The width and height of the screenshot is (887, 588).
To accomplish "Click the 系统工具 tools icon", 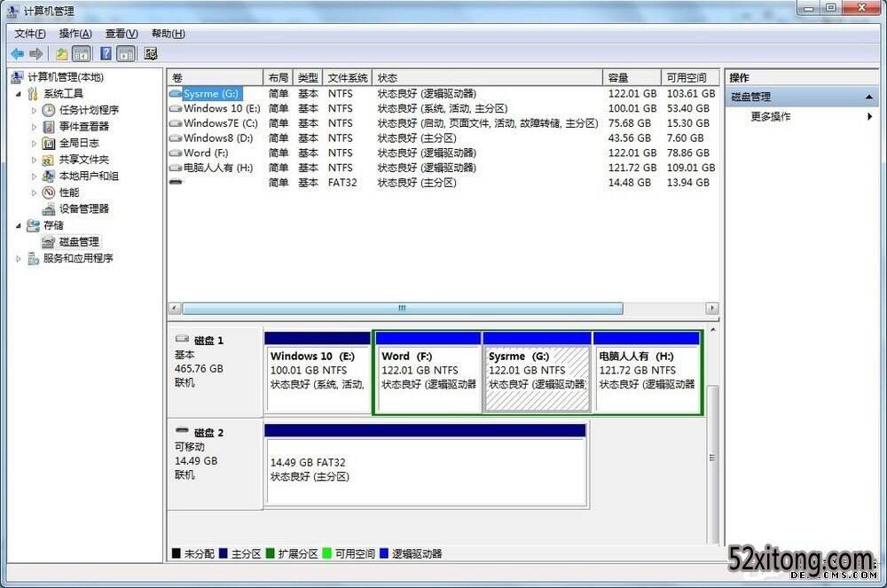I will 33,93.
